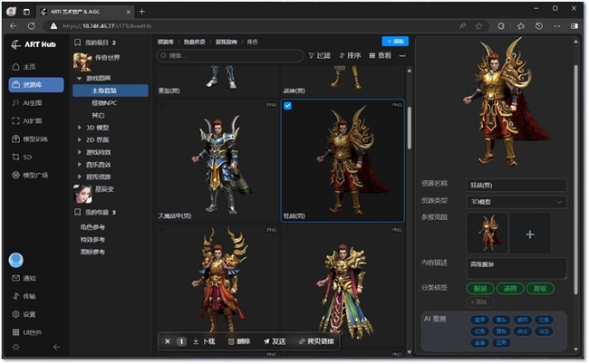The image size is (589, 364).
Task: Open the AI生图 image generation tool
Action: point(32,103)
